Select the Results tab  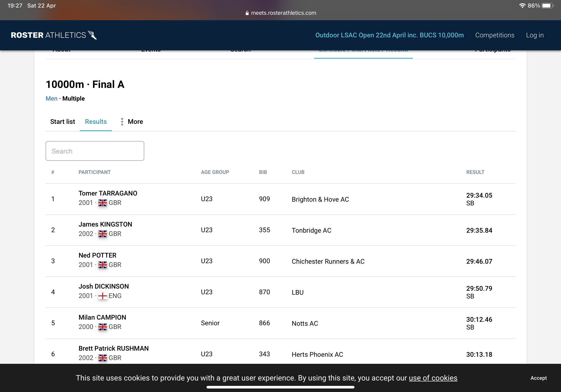(x=96, y=122)
